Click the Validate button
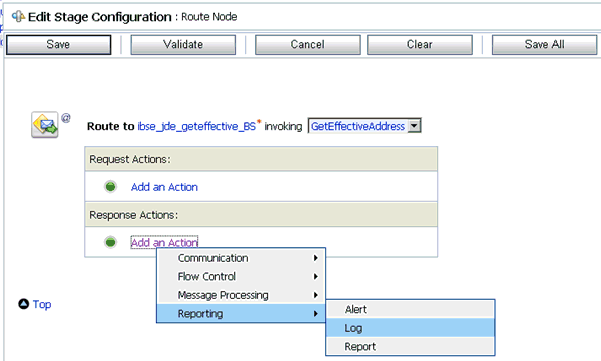This screenshot has height=361, width=601. 183,44
